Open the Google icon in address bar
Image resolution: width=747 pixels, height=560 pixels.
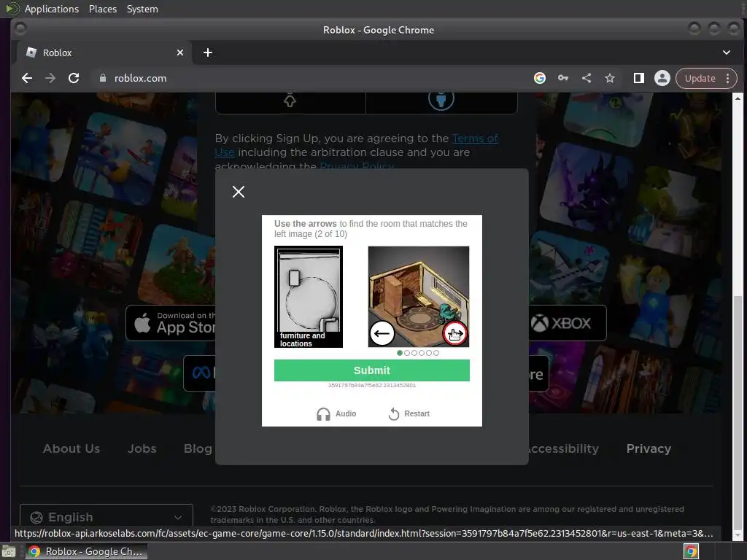540,78
